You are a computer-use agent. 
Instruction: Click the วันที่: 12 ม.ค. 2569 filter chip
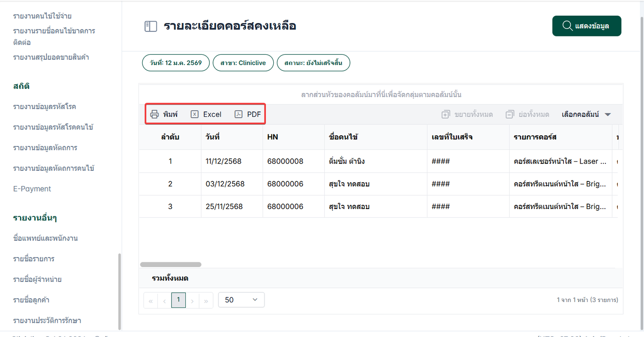click(x=176, y=63)
